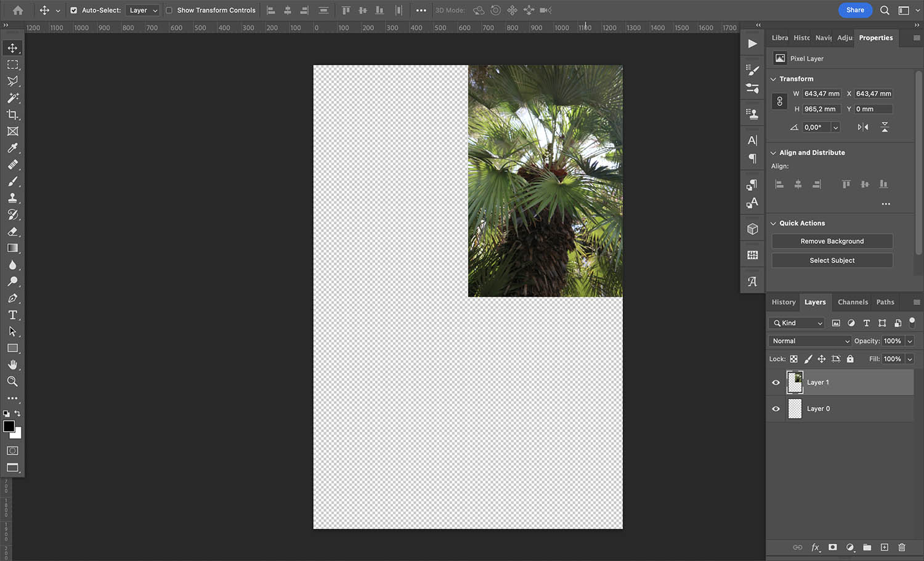This screenshot has width=924, height=561.
Task: Switch to the Channels tab
Action: click(853, 302)
